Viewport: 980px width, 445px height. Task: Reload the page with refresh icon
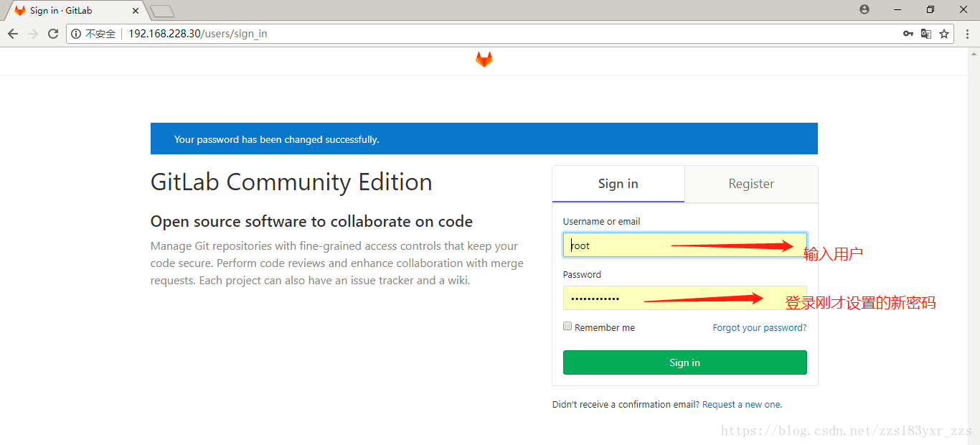coord(53,34)
